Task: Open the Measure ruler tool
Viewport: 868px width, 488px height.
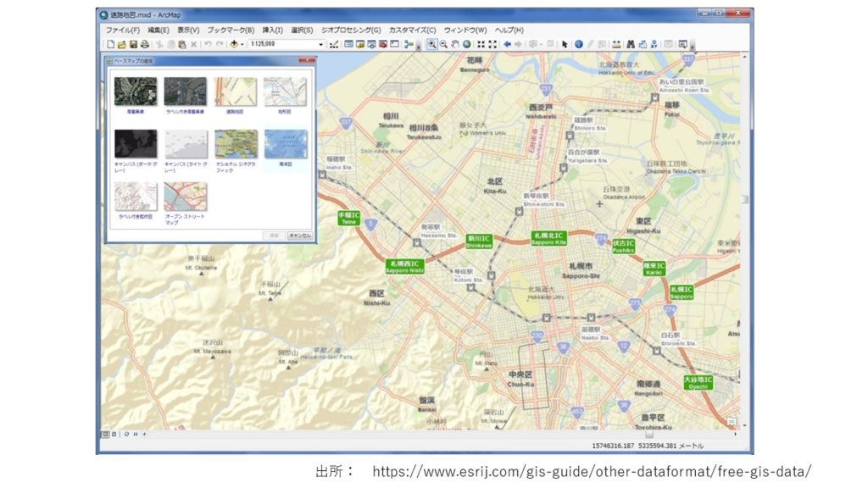Action: coord(616,44)
